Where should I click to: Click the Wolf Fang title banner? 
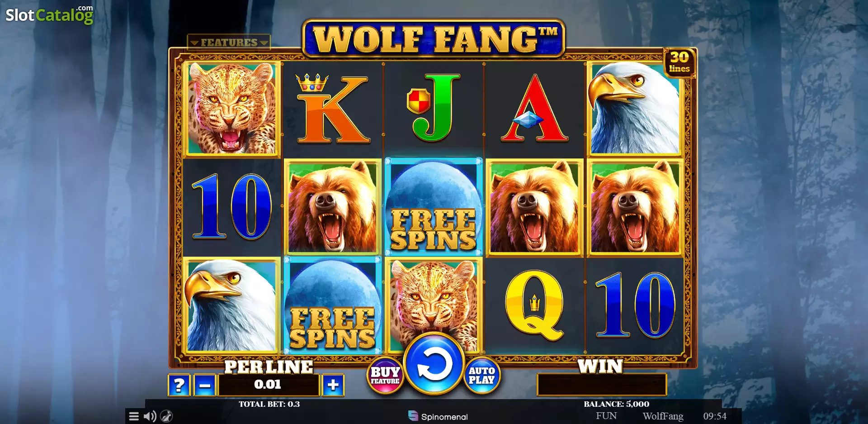pyautogui.click(x=434, y=38)
